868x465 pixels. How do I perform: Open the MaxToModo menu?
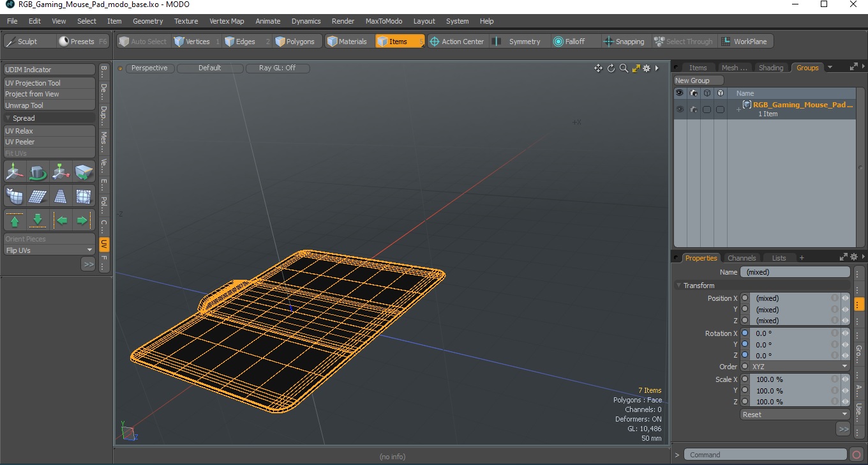[384, 21]
